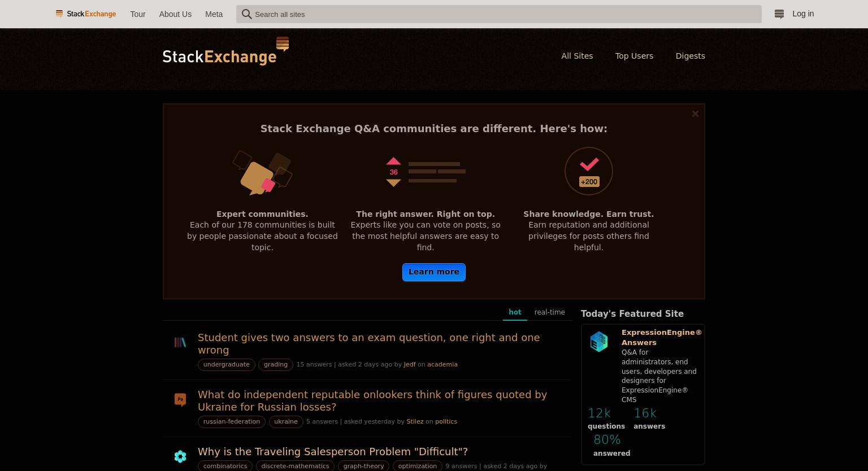Click the vote arrows illustration showing 36
Viewport: 868px width, 471px height.
(426, 172)
